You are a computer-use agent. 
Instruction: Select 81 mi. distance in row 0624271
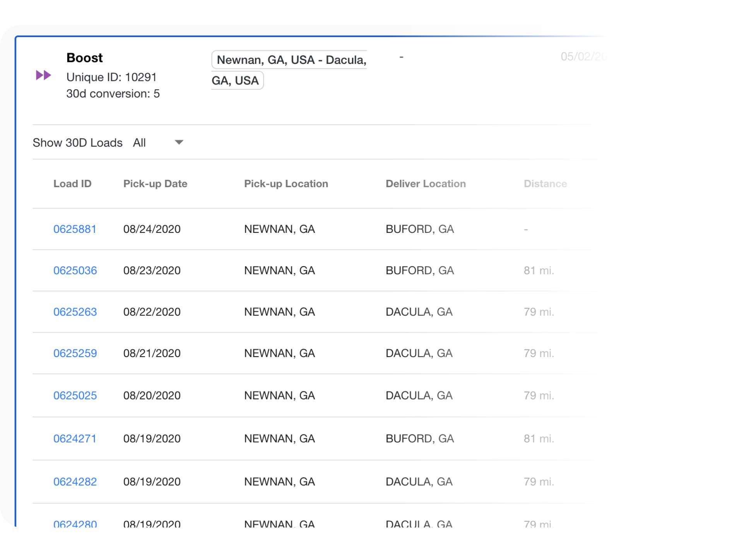coord(539,439)
